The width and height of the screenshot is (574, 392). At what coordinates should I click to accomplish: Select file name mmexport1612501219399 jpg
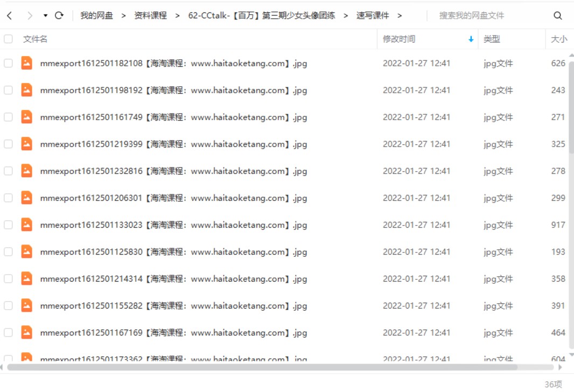point(173,144)
